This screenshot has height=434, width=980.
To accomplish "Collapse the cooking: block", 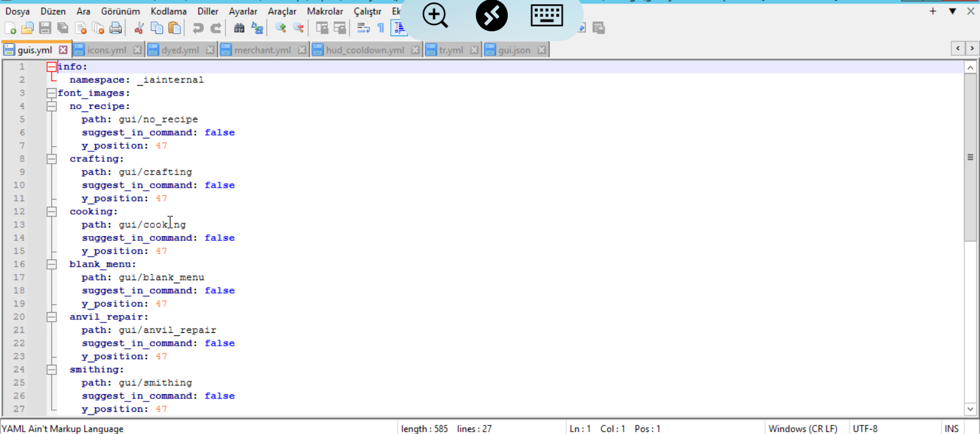I will (51, 211).
